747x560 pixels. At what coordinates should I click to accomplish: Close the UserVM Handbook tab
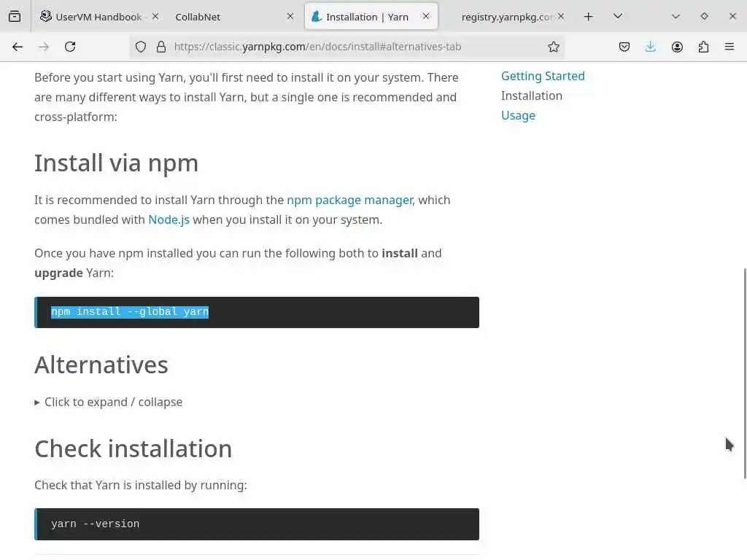point(155,16)
